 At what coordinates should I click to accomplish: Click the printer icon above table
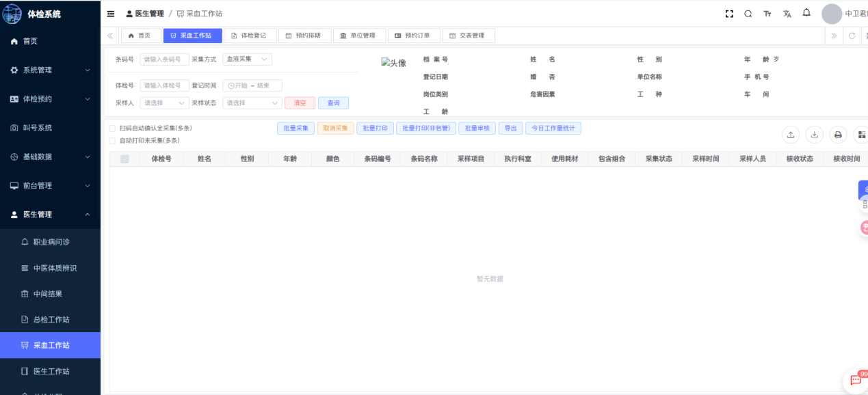click(838, 135)
